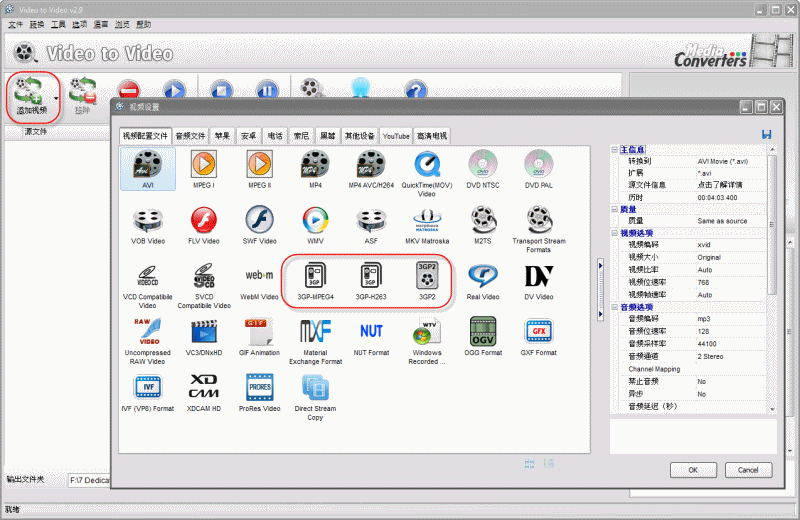
Task: Select the XDCAM HD format
Action: pyautogui.click(x=204, y=393)
